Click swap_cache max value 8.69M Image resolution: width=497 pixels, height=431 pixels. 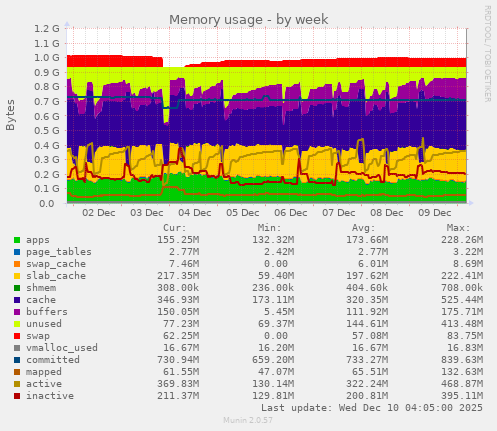click(x=468, y=264)
